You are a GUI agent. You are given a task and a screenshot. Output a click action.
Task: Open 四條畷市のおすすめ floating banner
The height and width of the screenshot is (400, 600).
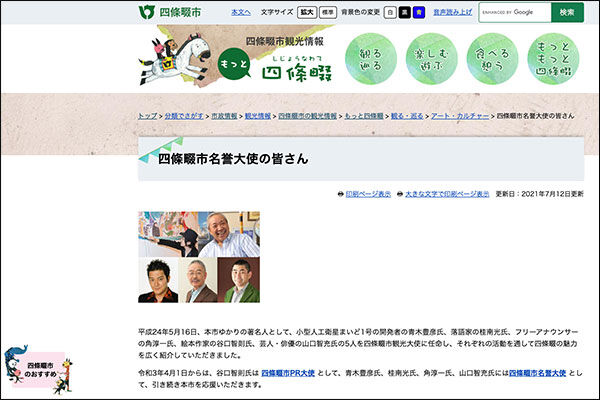pyautogui.click(x=38, y=369)
